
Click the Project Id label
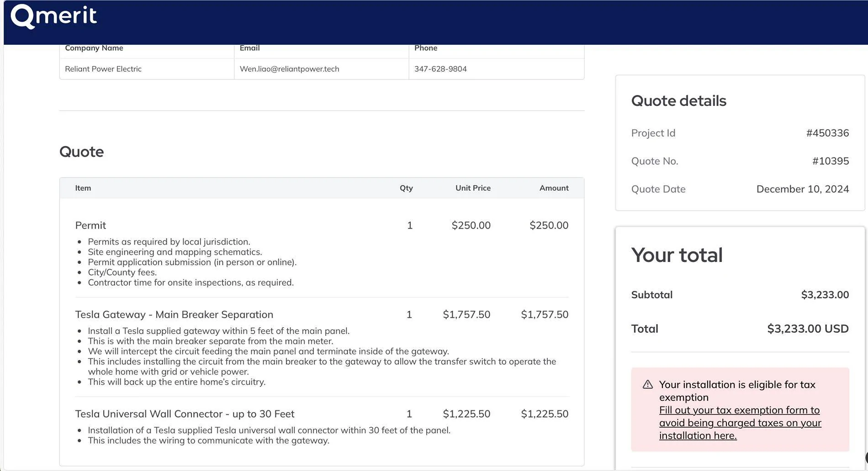[653, 133]
